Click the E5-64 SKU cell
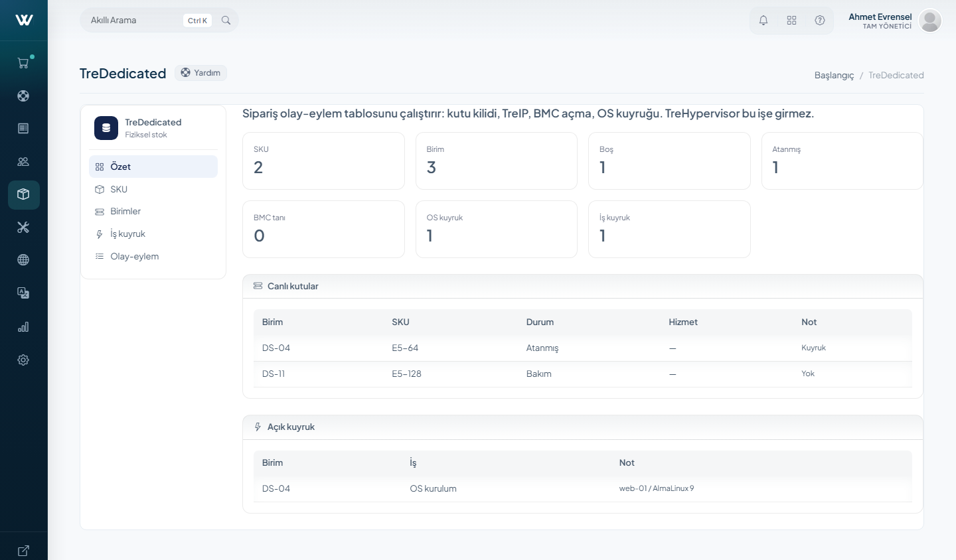 click(405, 348)
